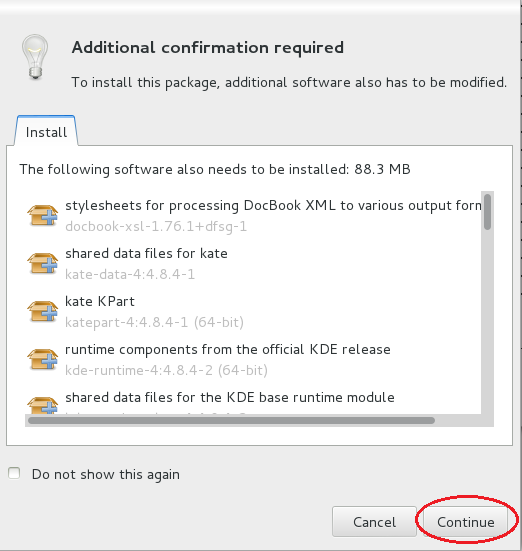Click the katepart package install icon
Image resolution: width=522 pixels, height=551 pixels.
(x=43, y=311)
